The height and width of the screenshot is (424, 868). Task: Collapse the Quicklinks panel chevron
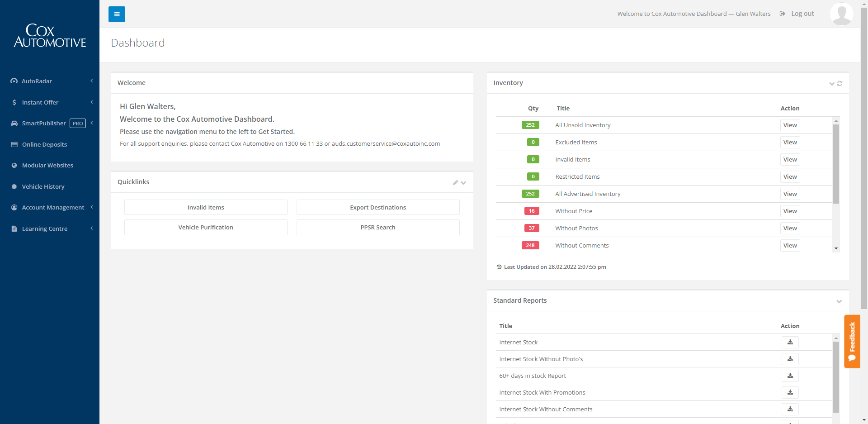point(463,183)
